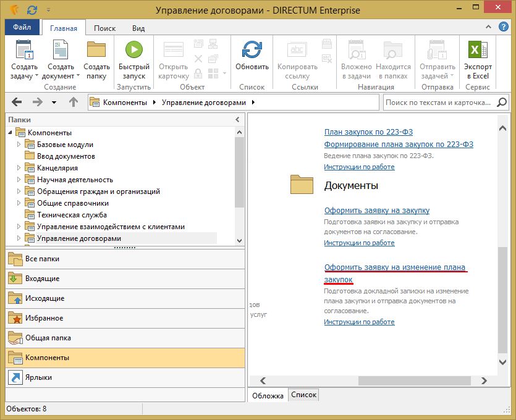Click the Create Task (Создать задачу) icon

(23, 51)
